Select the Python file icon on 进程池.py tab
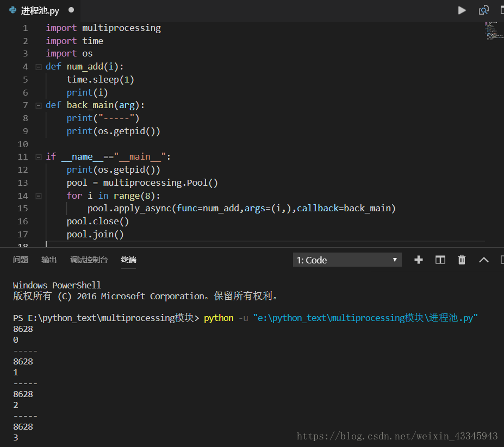Image resolution: width=504 pixels, height=447 pixels. tap(13, 10)
